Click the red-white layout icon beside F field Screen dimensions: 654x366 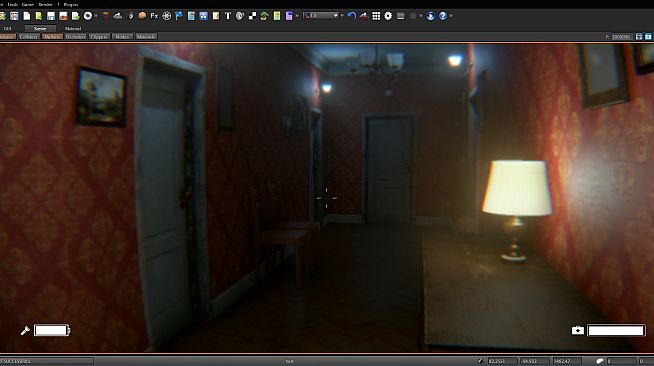[639, 37]
